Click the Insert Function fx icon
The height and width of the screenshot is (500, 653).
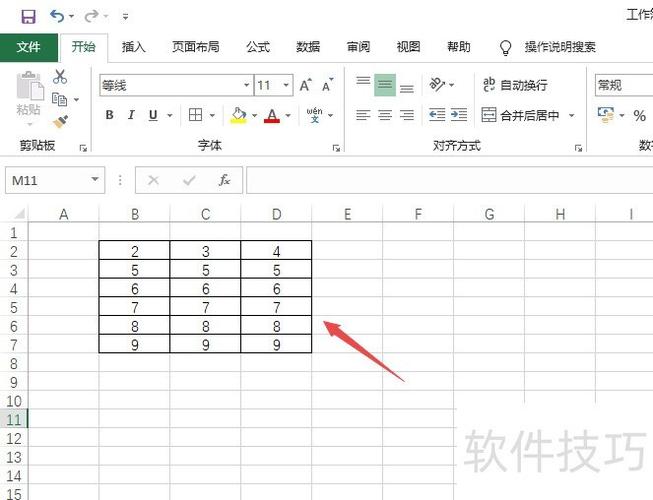(225, 180)
